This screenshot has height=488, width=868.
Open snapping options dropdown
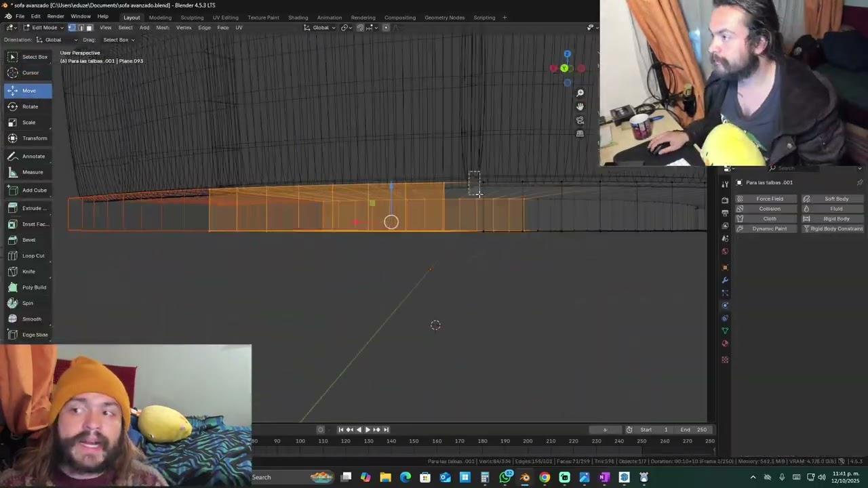370,28
